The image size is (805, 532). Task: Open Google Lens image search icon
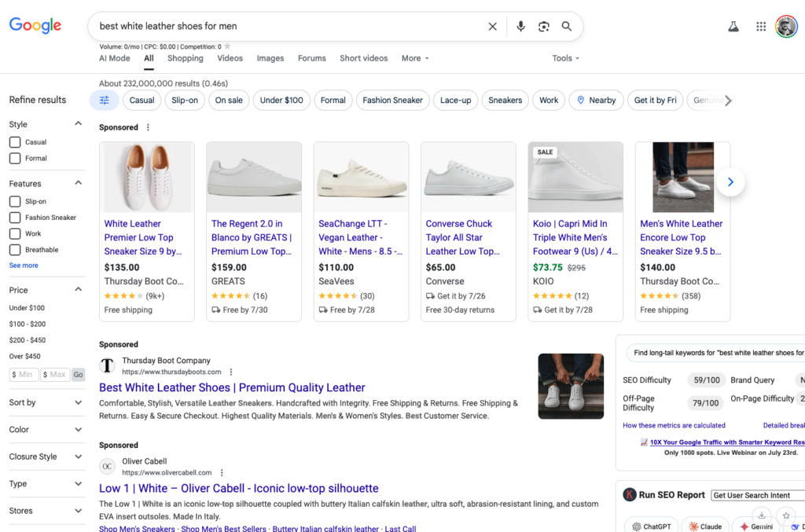point(544,26)
